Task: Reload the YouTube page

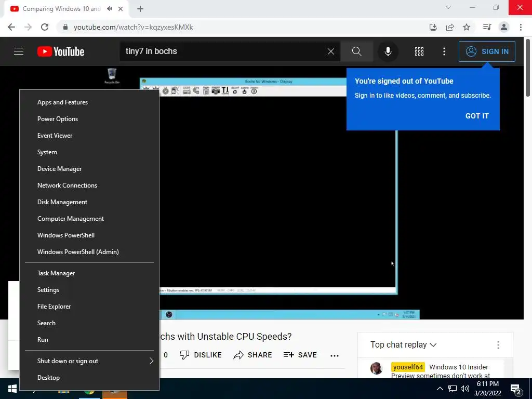Action: pos(45,27)
